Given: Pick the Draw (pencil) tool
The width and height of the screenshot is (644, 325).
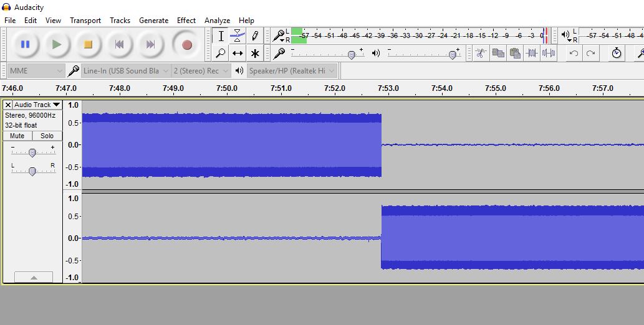Looking at the screenshot, I should pyautogui.click(x=254, y=35).
